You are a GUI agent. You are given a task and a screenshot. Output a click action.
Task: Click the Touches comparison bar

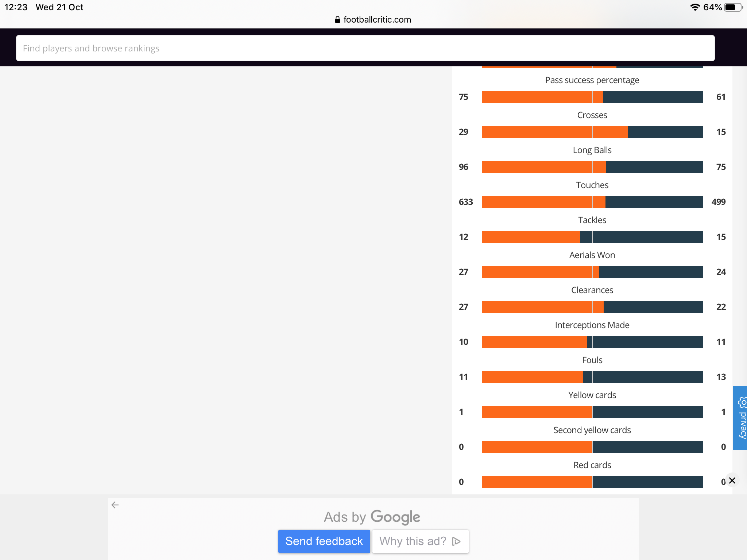click(592, 202)
